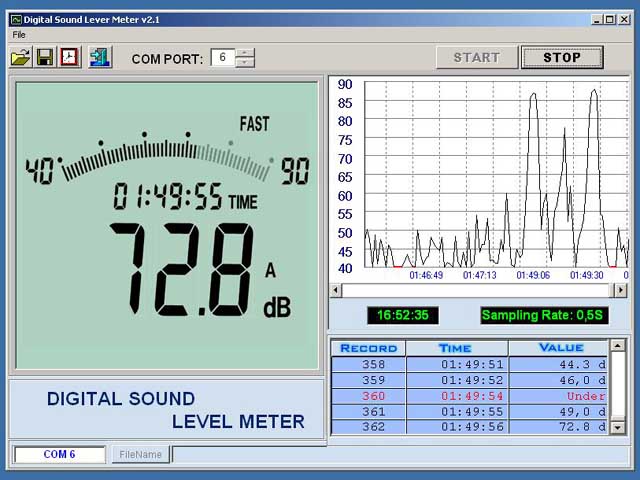Click the FAST indicator on LCD
640x480 pixels.
pos(254,124)
